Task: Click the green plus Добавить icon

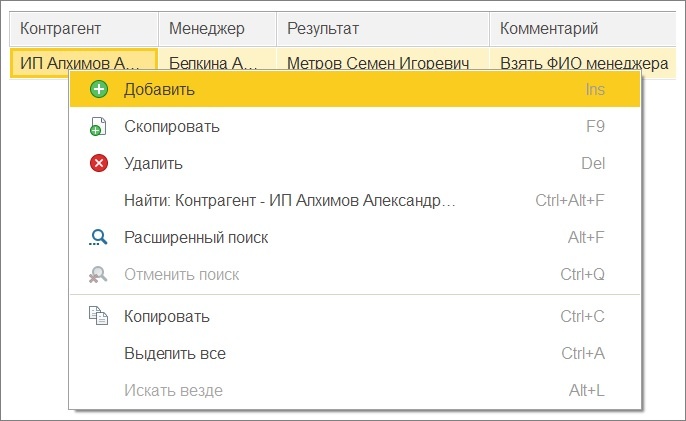Action: pos(99,89)
